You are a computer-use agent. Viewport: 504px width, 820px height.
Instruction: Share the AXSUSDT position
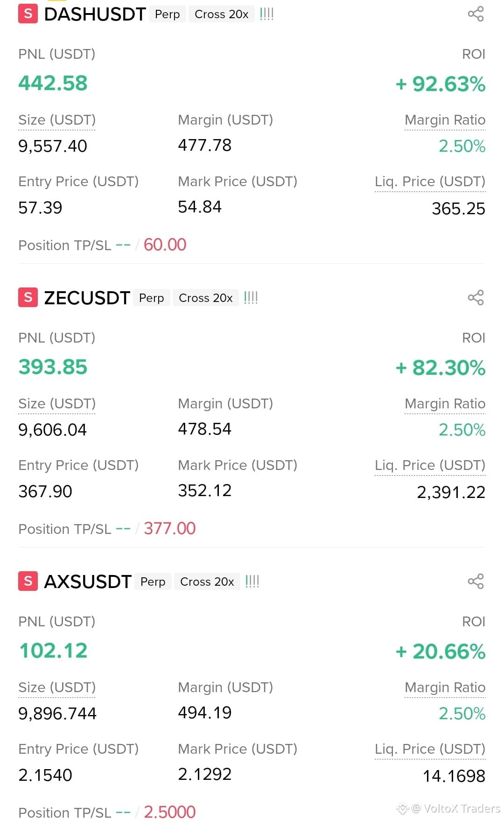(x=476, y=582)
